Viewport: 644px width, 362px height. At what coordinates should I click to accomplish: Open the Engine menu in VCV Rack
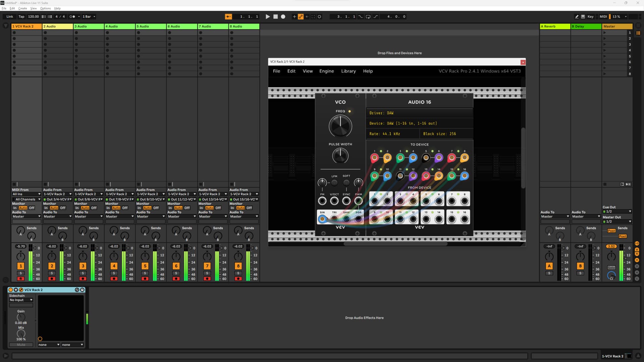tap(326, 71)
